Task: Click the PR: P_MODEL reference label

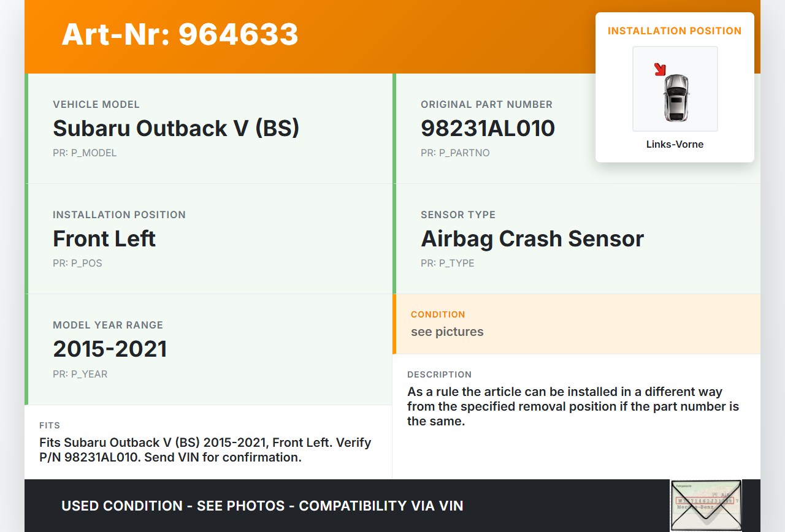Action: click(x=85, y=153)
